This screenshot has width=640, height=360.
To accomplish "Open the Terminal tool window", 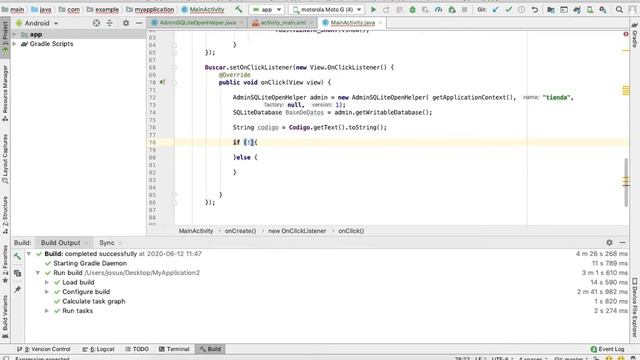I will (174, 349).
